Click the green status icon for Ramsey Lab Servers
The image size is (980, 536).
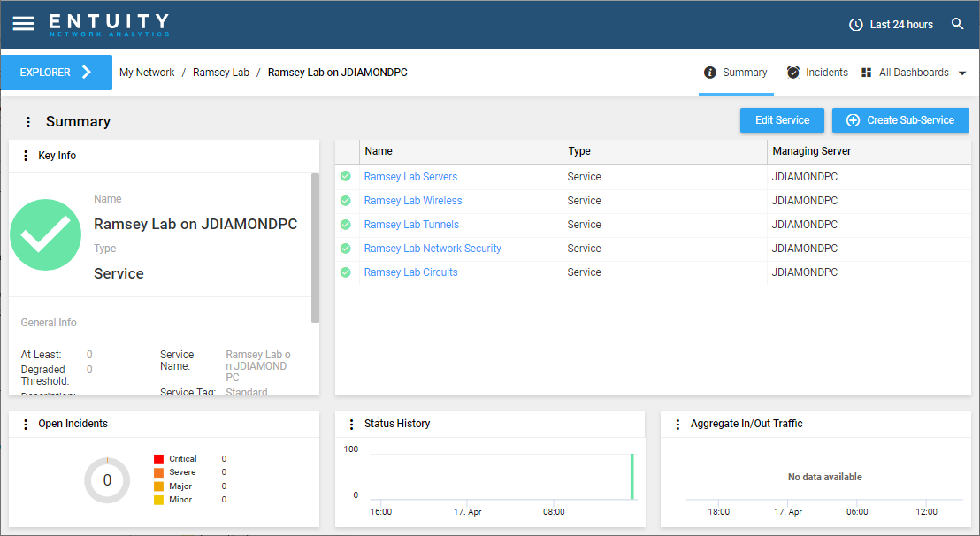coord(346,177)
